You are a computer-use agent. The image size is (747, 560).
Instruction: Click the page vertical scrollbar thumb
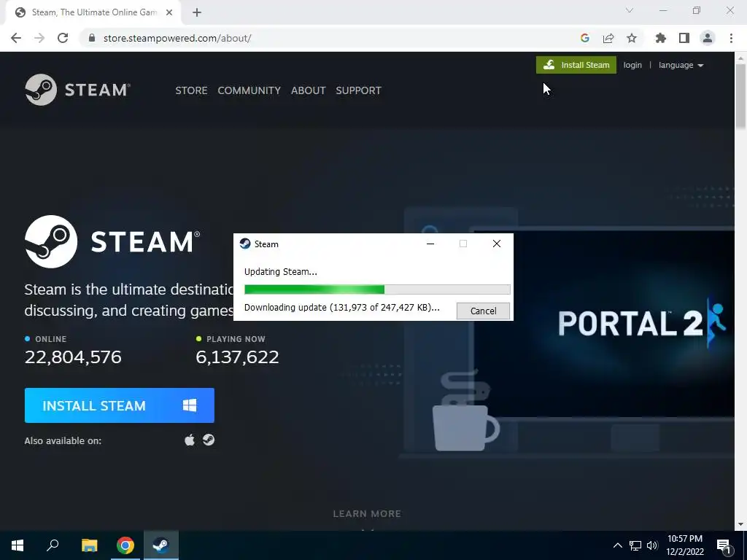(x=740, y=96)
